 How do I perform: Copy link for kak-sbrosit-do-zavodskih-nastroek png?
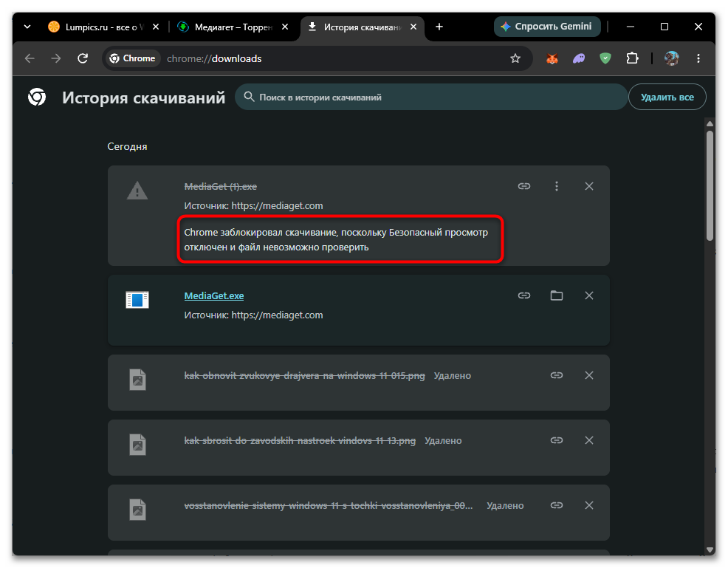click(x=557, y=440)
